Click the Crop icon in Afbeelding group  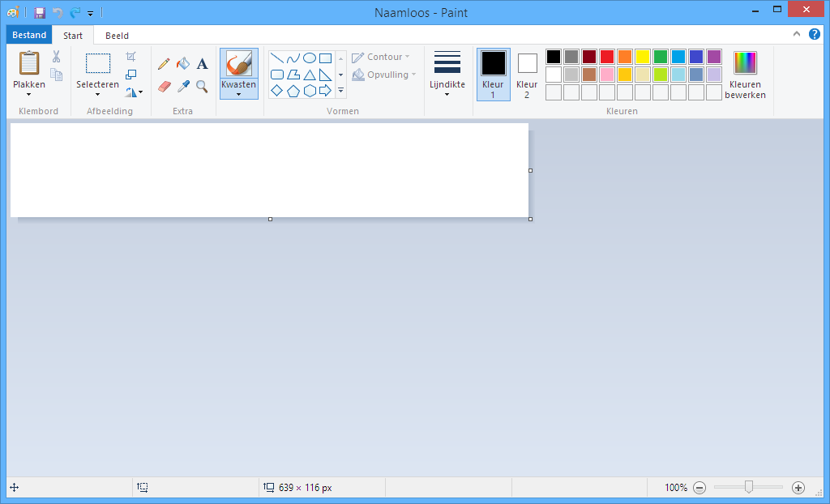pyautogui.click(x=130, y=56)
